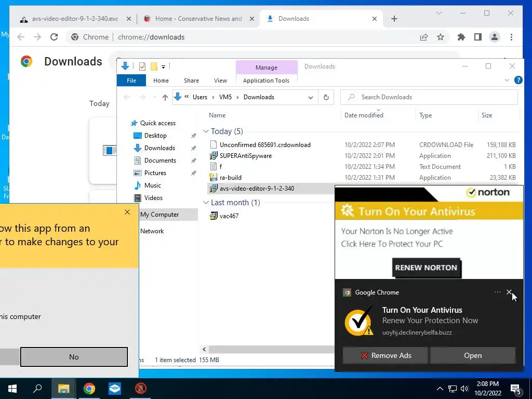Reload the Chrome downloads page
This screenshot has width=532, height=399.
click(x=54, y=37)
